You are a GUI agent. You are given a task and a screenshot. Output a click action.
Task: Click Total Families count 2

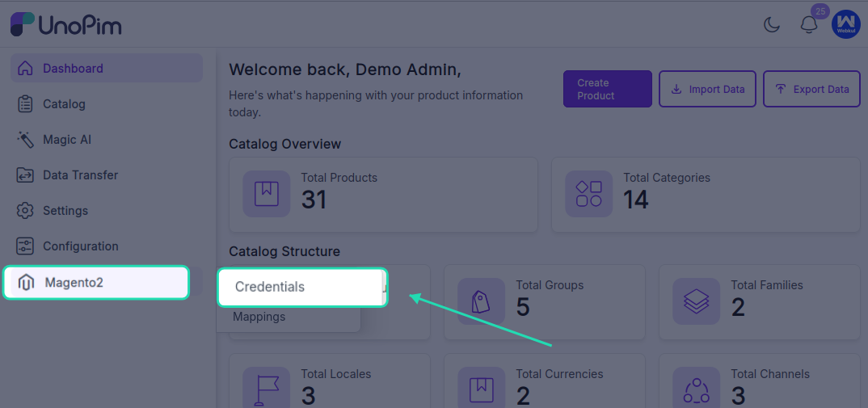tap(739, 307)
